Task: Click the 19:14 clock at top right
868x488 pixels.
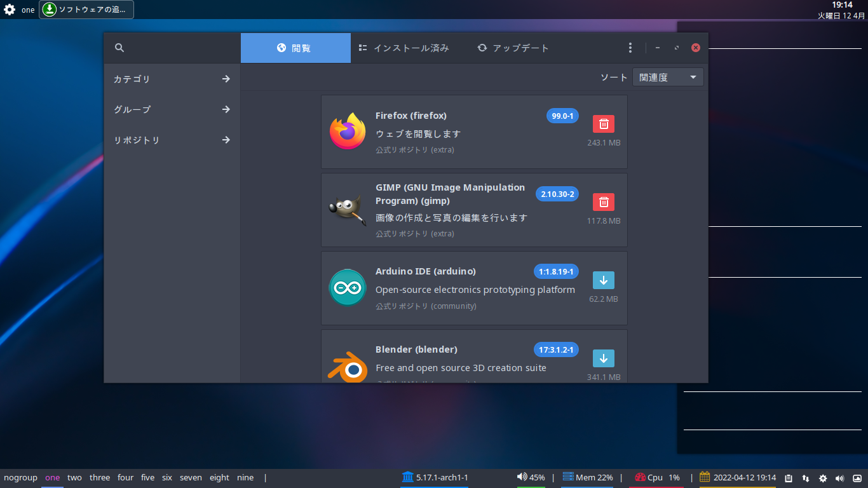Action: (842, 5)
